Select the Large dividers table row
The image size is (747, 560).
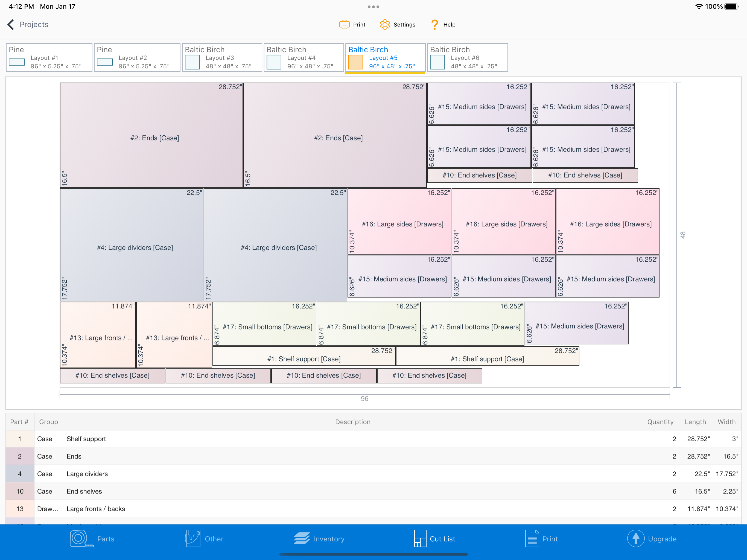tap(373, 474)
